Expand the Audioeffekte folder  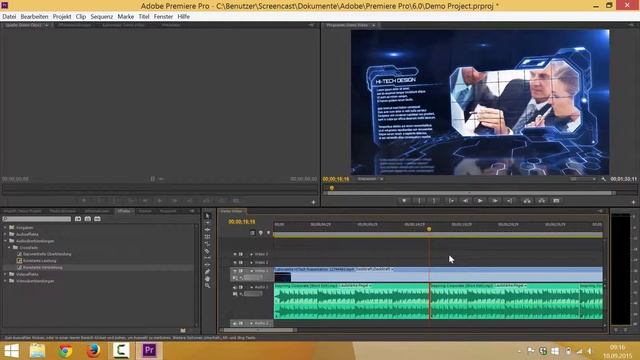5,234
